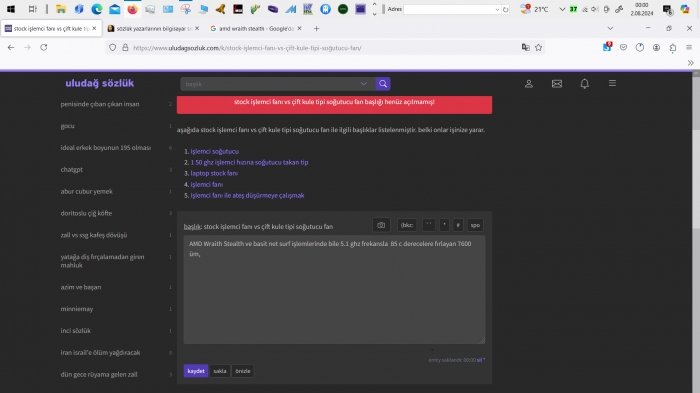Image resolution: width=700 pixels, height=393 pixels.
Task: Insert spoiler tag with spo button
Action: [x=475, y=225]
